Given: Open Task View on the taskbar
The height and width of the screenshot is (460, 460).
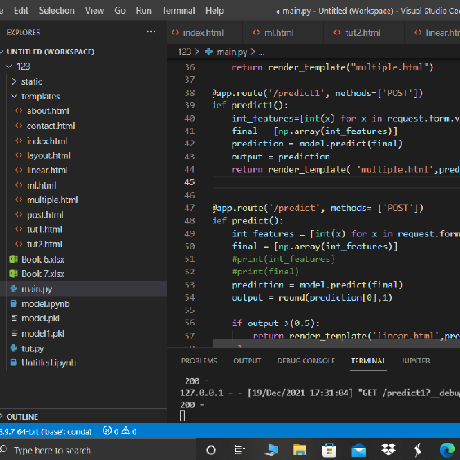Looking at the screenshot, I should (239, 450).
